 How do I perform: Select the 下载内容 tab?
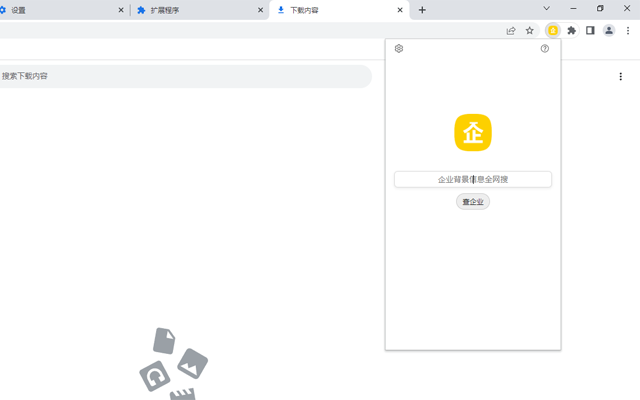337,10
